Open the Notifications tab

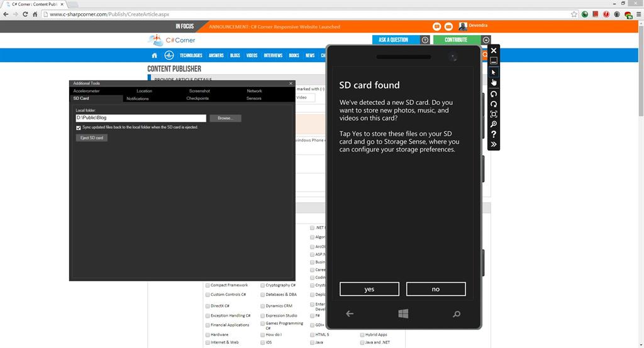(138, 99)
